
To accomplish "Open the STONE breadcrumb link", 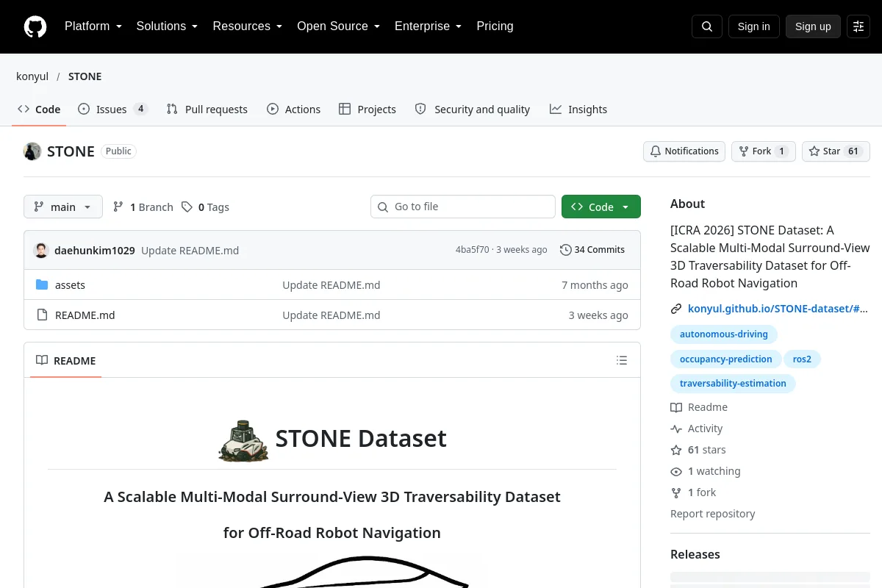I will pos(85,76).
